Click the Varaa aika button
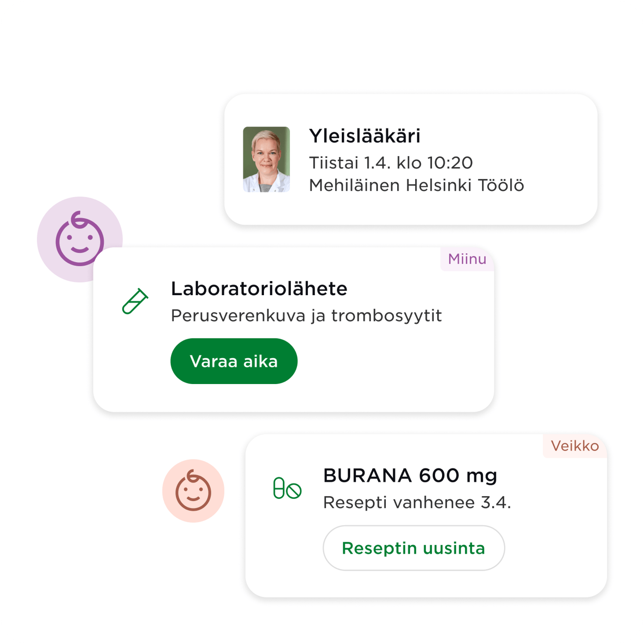 point(234,361)
